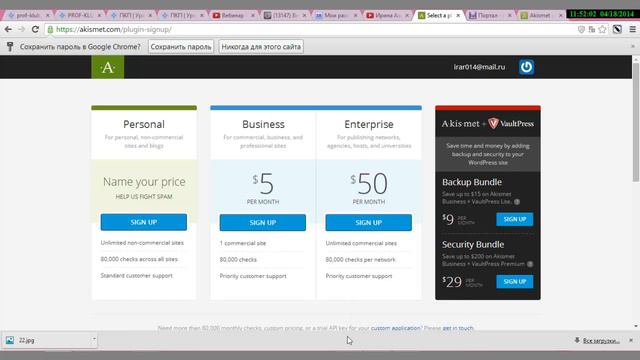The image size is (640, 360).
Task: Switch to the last Akismet tab
Action: [x=541, y=15]
